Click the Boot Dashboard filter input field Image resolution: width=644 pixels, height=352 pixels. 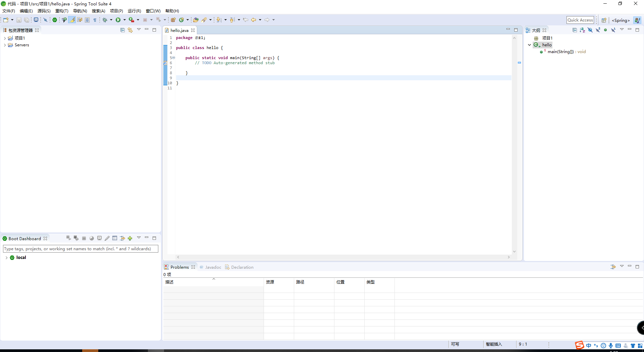pyautogui.click(x=80, y=249)
